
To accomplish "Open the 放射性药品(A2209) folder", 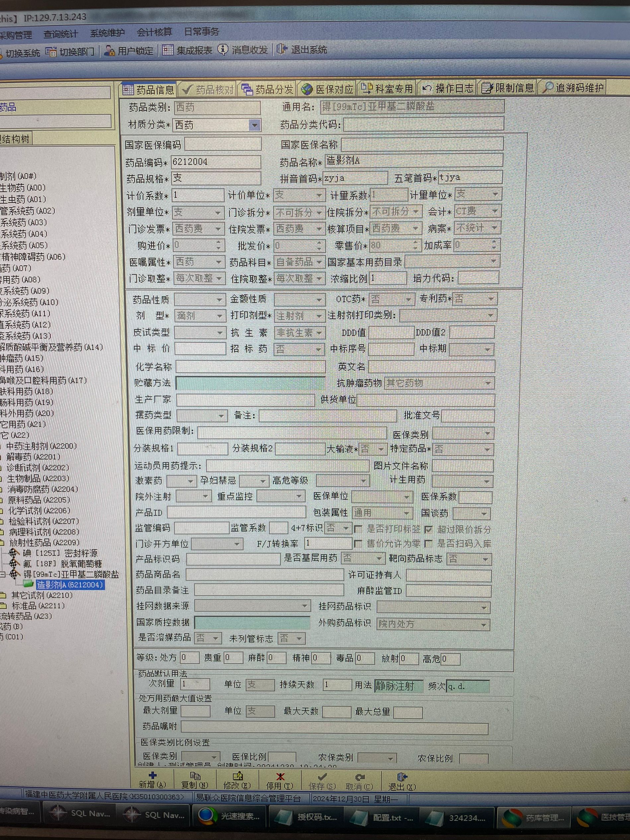I will 44,542.
